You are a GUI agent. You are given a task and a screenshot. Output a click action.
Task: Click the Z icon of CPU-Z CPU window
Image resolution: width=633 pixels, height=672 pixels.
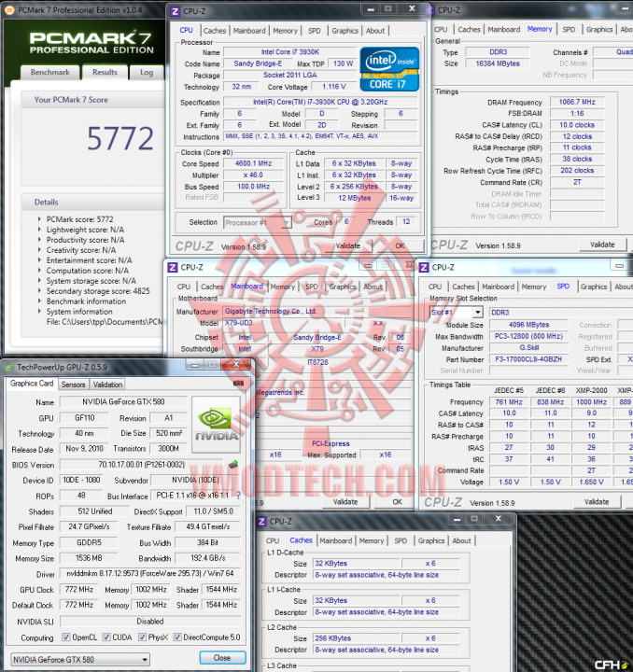coord(175,11)
